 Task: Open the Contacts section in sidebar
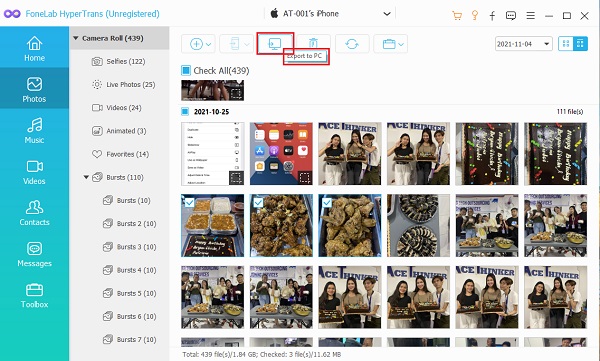tap(34, 213)
